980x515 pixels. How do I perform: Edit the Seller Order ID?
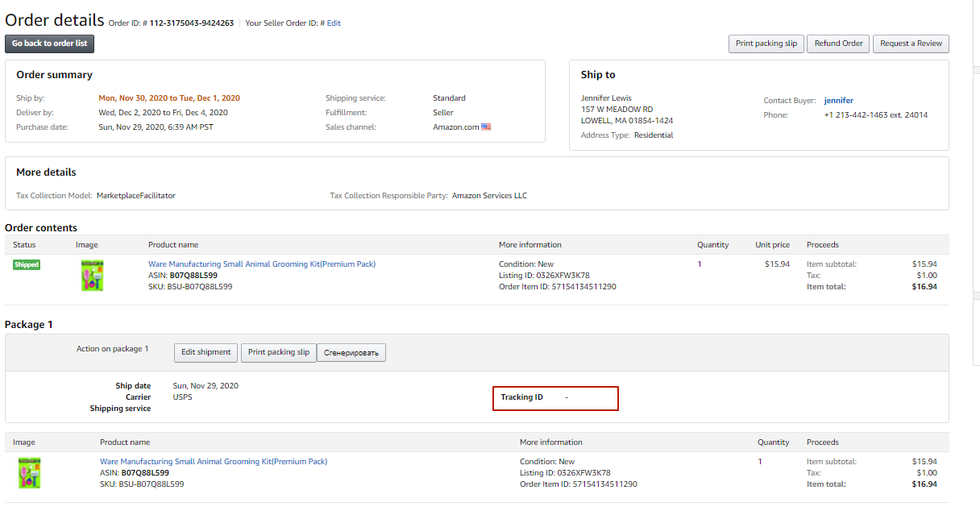coord(334,23)
